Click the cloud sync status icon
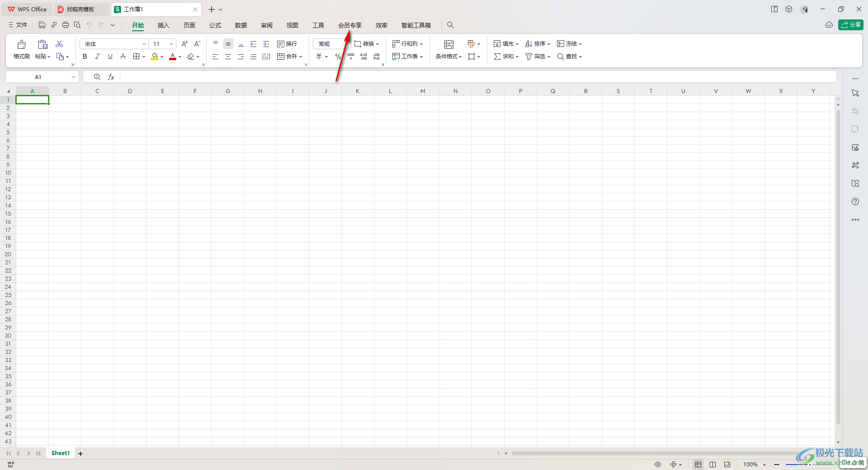This screenshot has width=868, height=470. [x=829, y=25]
